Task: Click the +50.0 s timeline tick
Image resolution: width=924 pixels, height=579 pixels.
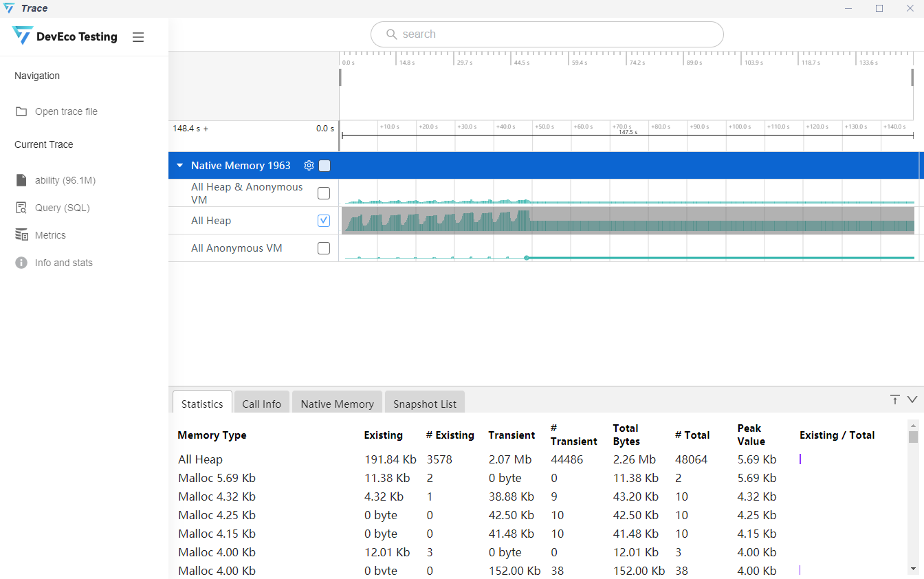Action: tap(544, 127)
